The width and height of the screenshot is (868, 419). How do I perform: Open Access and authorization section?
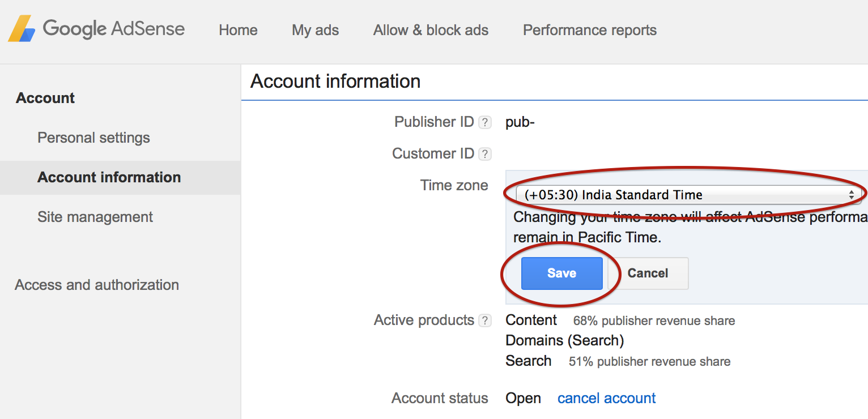point(97,285)
